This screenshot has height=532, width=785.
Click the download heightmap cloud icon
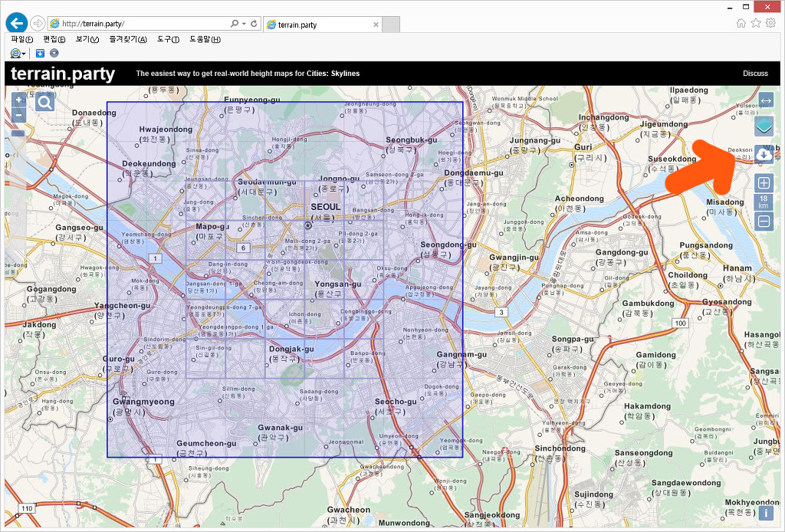764,154
